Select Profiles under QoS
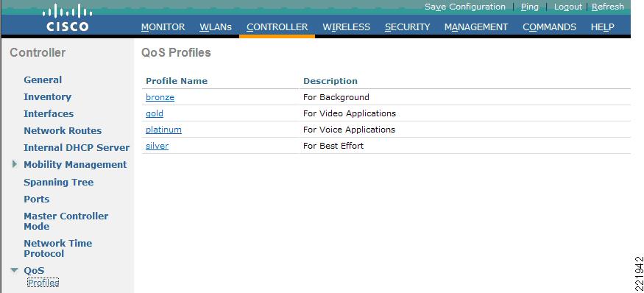Viewport: 644px width, 293px height. 43,283
